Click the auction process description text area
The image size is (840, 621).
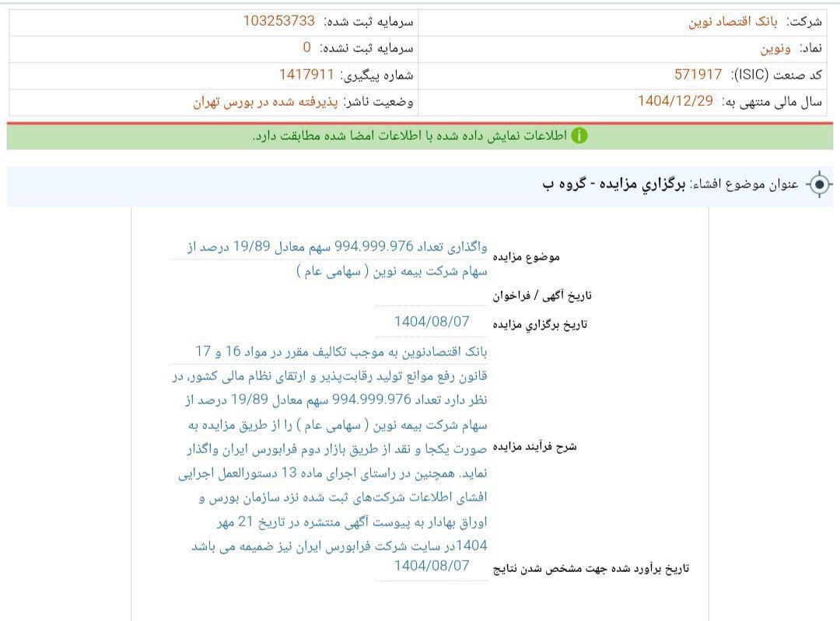pyautogui.click(x=330, y=448)
